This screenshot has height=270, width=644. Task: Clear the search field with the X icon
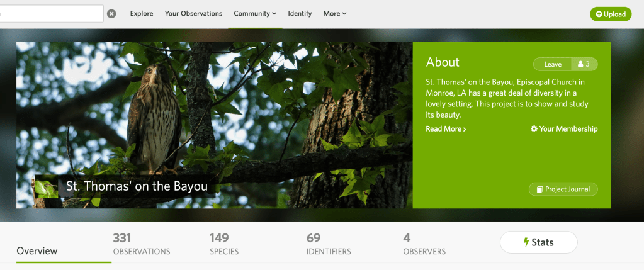[x=111, y=14]
